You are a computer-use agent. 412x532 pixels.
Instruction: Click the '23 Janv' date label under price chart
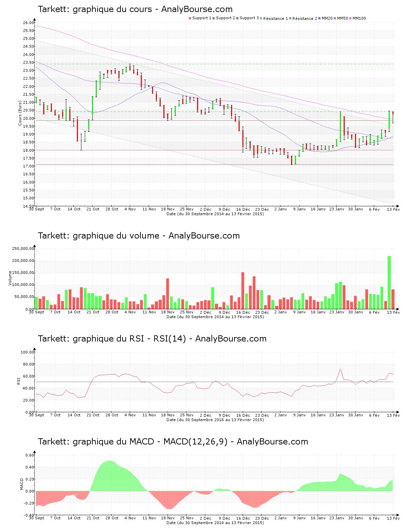336,209
